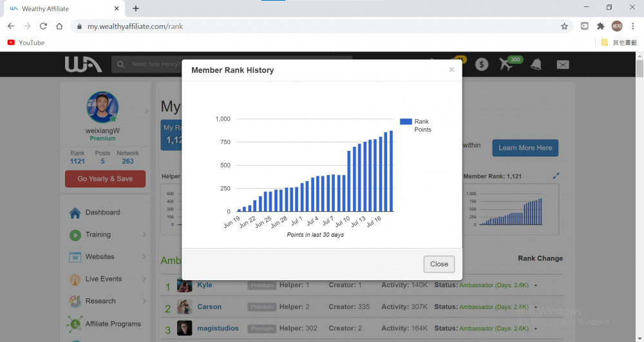This screenshot has width=644, height=342.
Task: Open the envelope messages icon
Action: point(563,64)
